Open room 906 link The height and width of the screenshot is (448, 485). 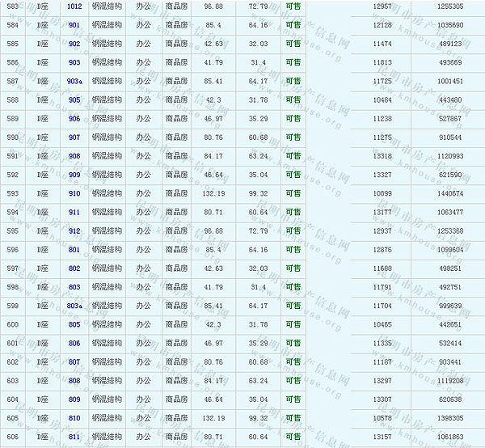(74, 119)
